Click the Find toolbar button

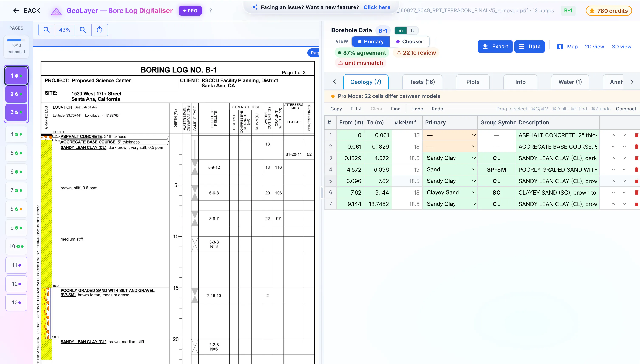click(x=396, y=109)
